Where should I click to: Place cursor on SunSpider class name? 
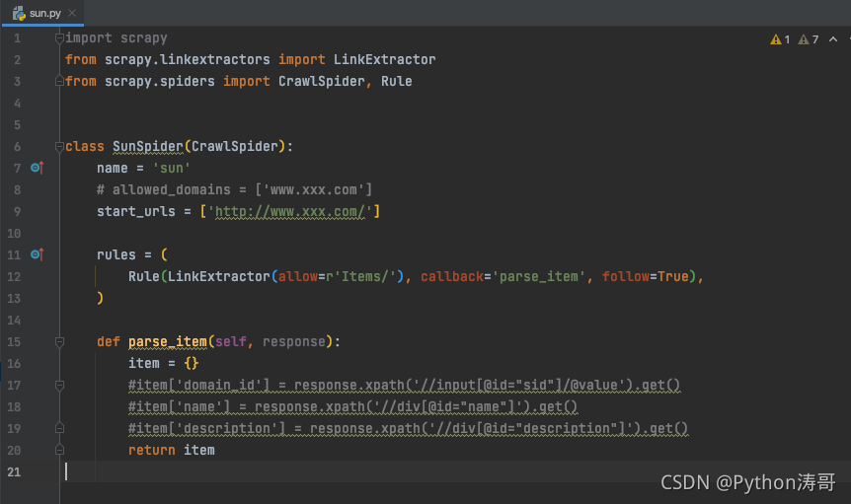[148, 146]
